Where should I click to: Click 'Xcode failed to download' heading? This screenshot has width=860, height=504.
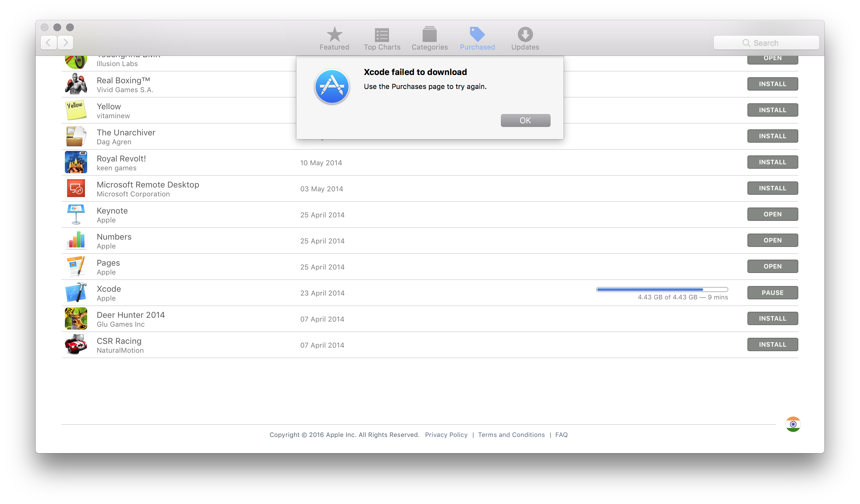click(415, 72)
